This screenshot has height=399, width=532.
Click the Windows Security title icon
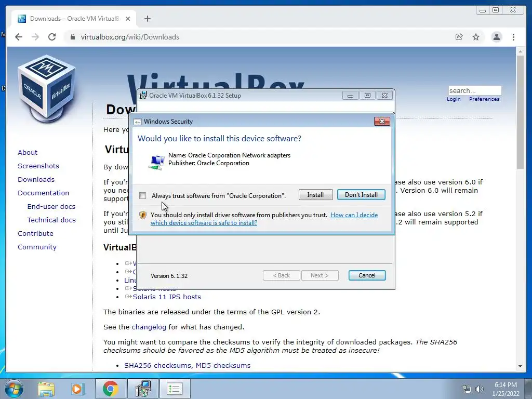(x=137, y=122)
